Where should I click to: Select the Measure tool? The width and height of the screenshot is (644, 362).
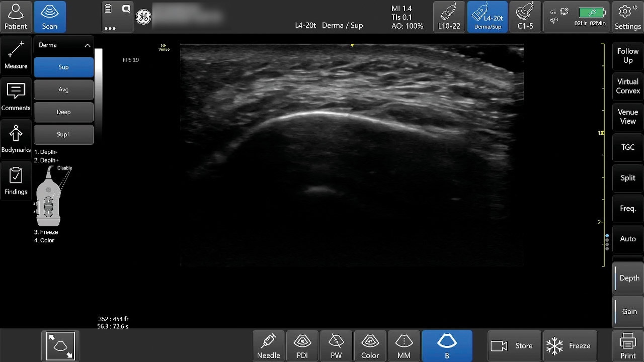16,55
